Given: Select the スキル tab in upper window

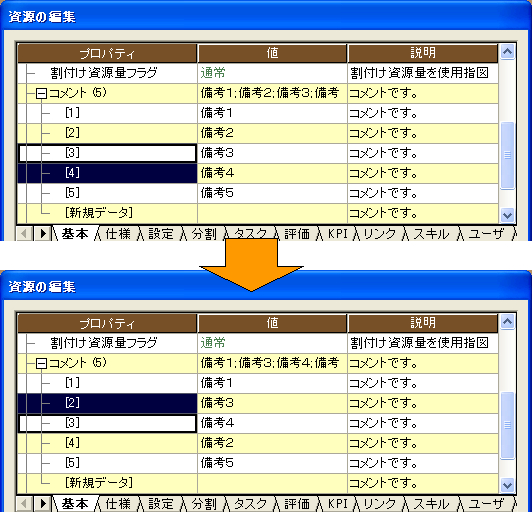Looking at the screenshot, I should 431,233.
